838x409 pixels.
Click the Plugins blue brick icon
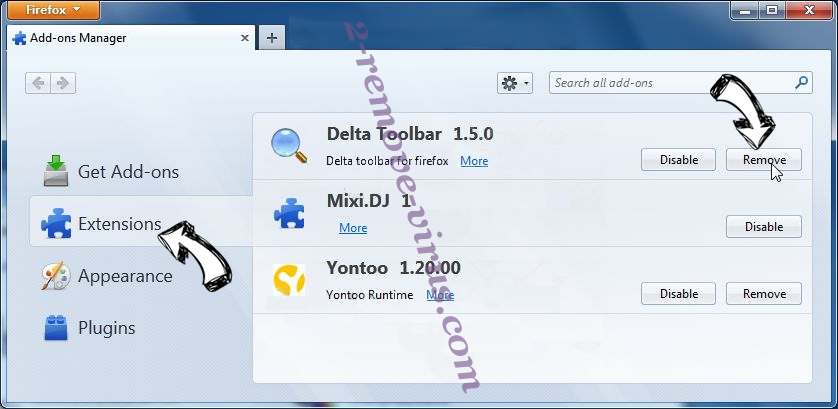(56, 328)
